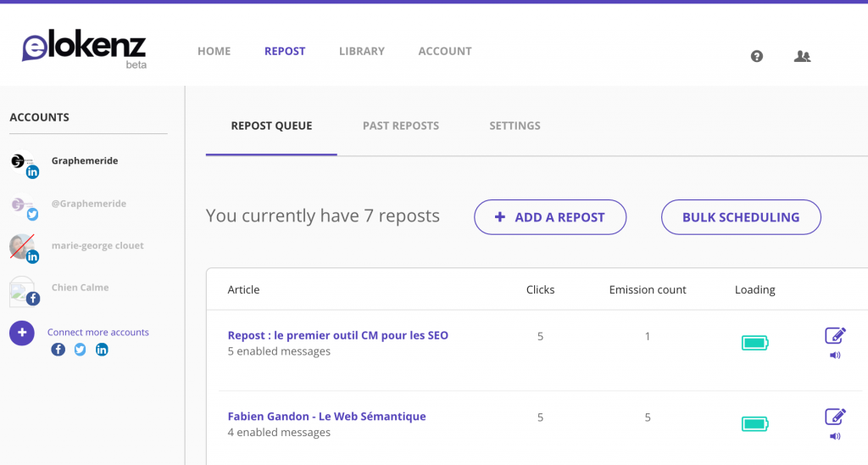Screen dimensions: 868x465
Task: Open the Settings tab
Action: 515,126
